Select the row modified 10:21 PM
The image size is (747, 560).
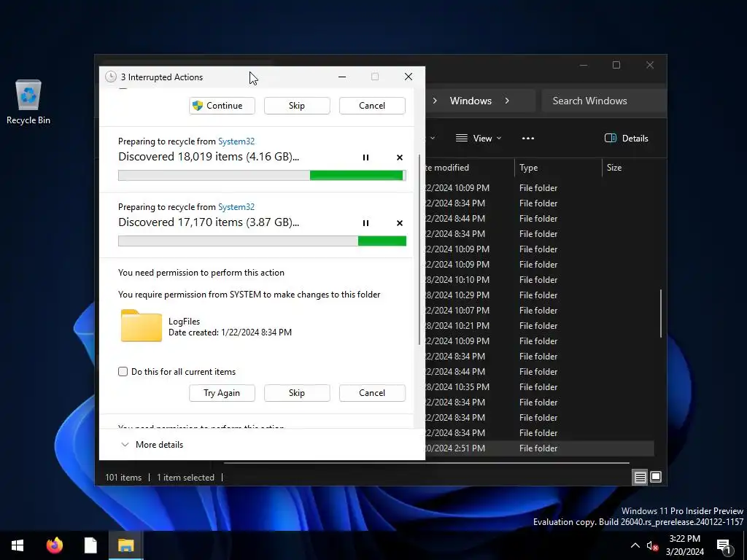538,326
